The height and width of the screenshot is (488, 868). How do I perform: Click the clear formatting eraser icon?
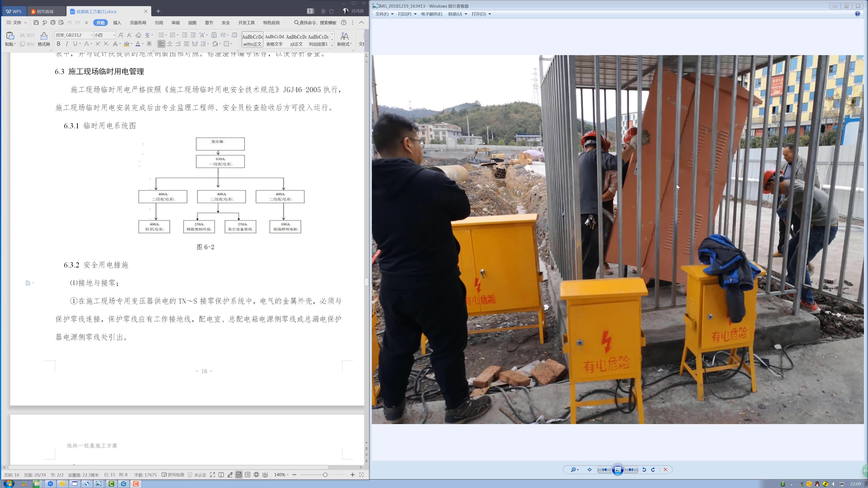pyautogui.click(x=138, y=35)
